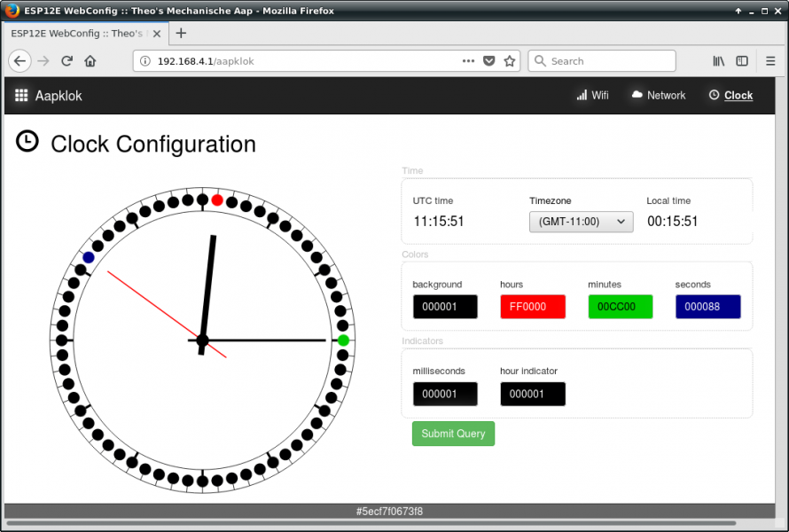The image size is (789, 532).
Task: Change the blue seconds color 000088
Action: pos(707,307)
